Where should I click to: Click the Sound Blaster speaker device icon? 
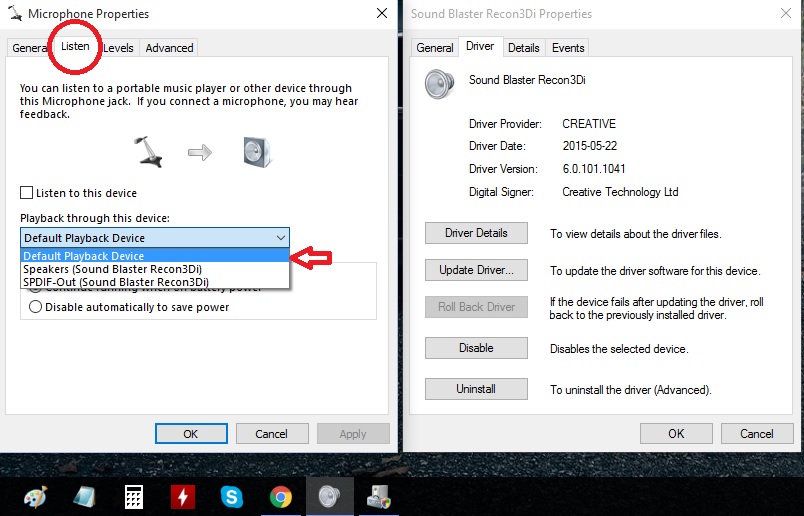(x=439, y=84)
